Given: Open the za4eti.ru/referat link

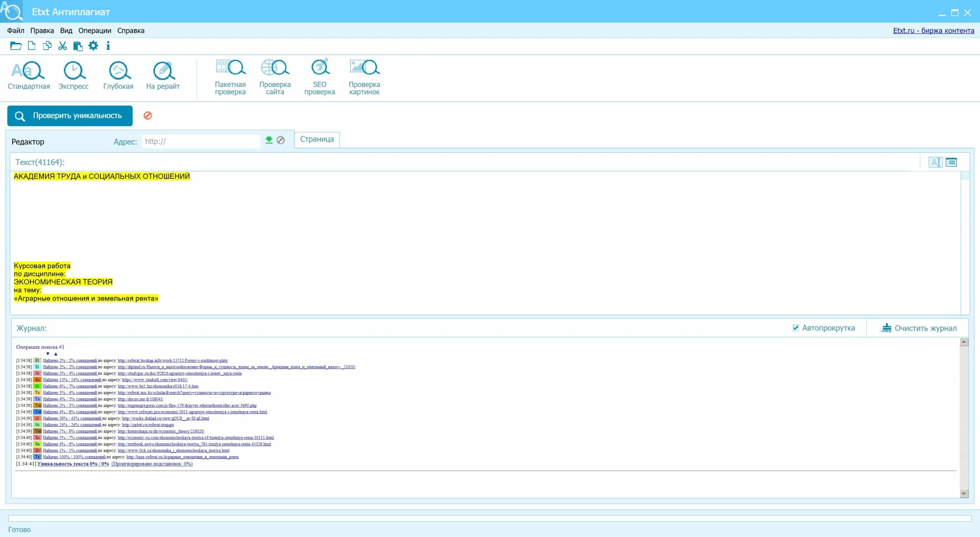Looking at the screenshot, I should pos(148,425).
